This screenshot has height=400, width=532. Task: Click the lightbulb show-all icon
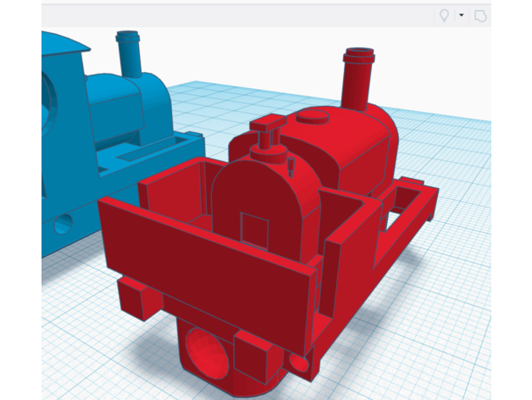(443, 15)
